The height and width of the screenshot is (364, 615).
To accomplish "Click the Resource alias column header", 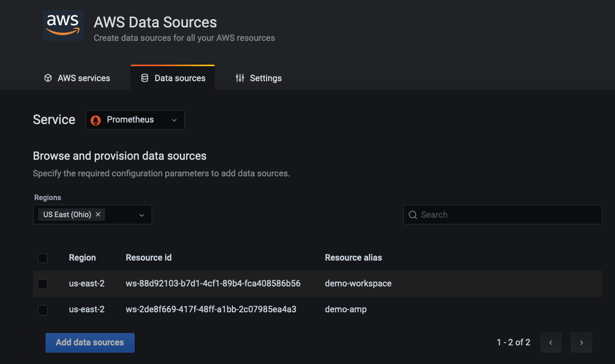I will click(354, 257).
